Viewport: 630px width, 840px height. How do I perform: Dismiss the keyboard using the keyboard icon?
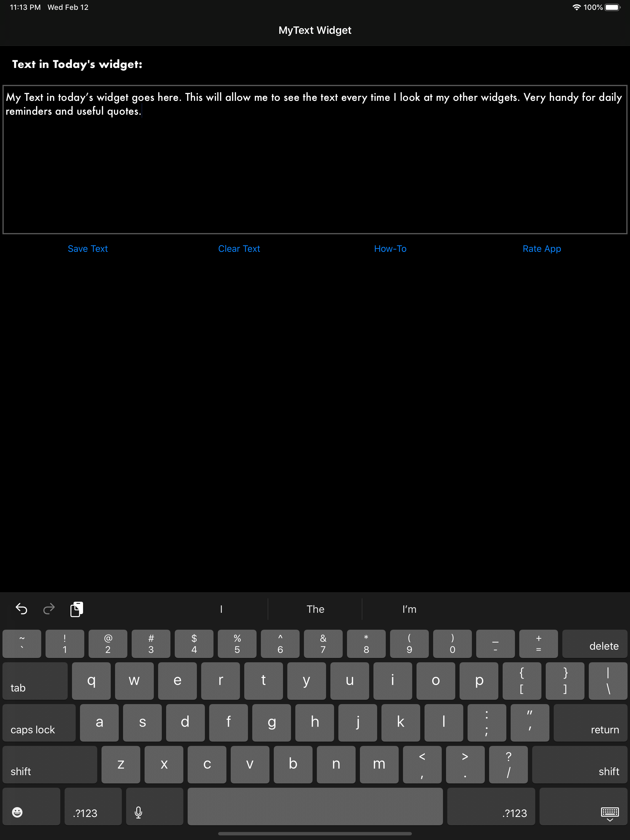coord(610,813)
